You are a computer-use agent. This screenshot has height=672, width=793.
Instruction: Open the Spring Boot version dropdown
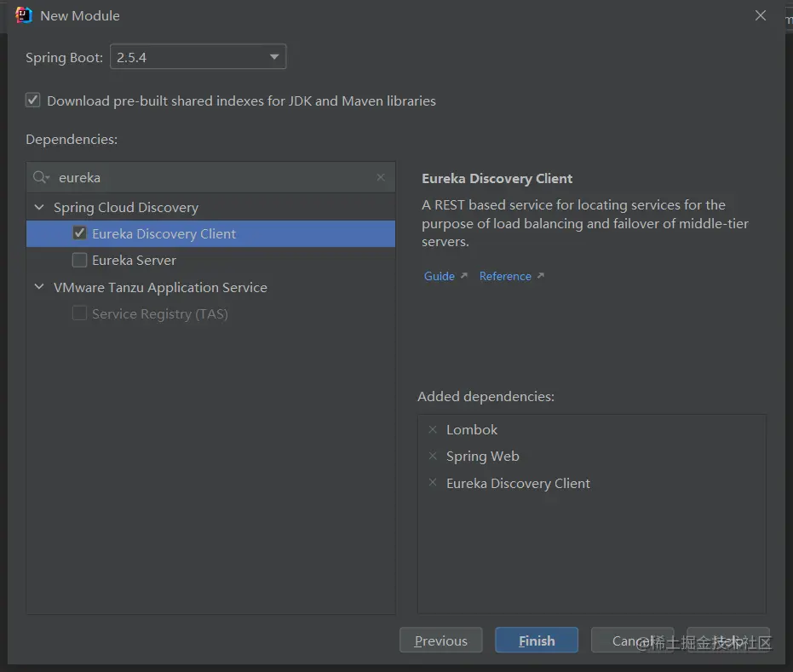[198, 57]
